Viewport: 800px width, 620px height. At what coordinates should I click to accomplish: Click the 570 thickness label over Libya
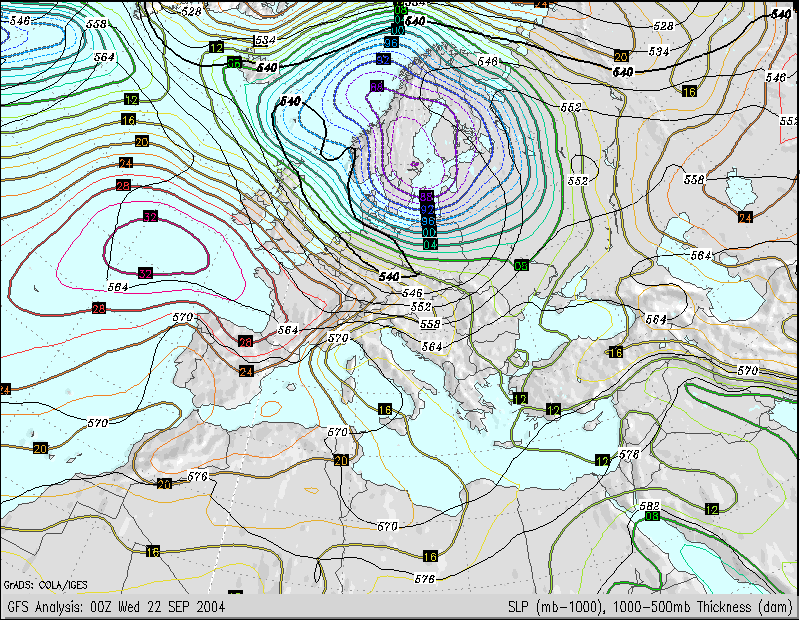click(x=389, y=525)
